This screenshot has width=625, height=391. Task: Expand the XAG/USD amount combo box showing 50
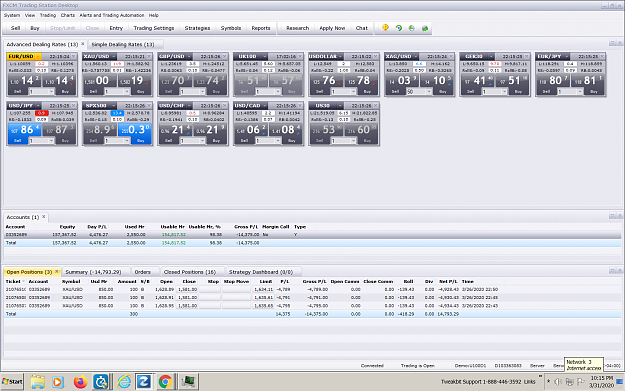pyautogui.click(x=429, y=92)
